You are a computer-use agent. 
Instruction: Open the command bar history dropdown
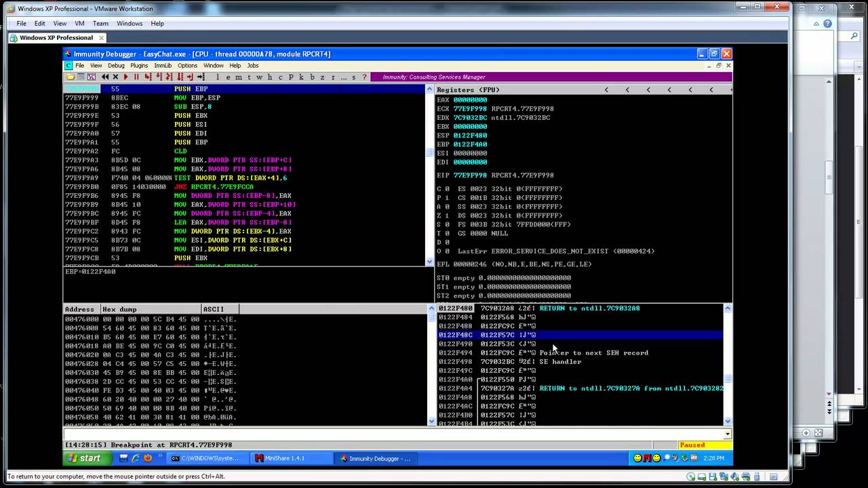tap(728, 434)
